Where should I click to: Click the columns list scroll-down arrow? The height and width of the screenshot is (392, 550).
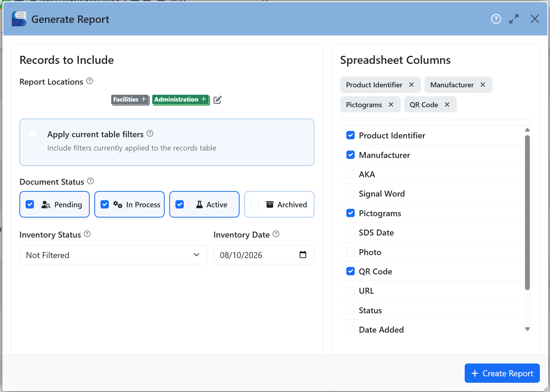[x=527, y=329]
